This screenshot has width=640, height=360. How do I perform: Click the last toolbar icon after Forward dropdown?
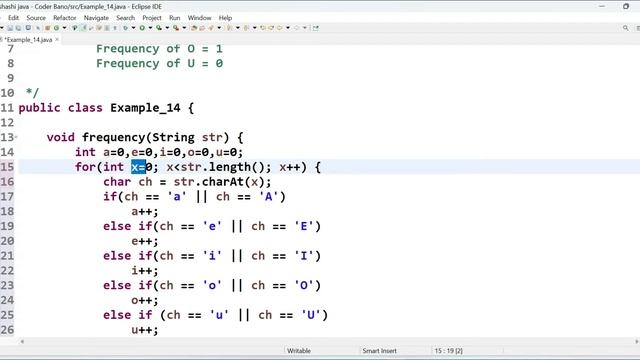(x=316, y=28)
